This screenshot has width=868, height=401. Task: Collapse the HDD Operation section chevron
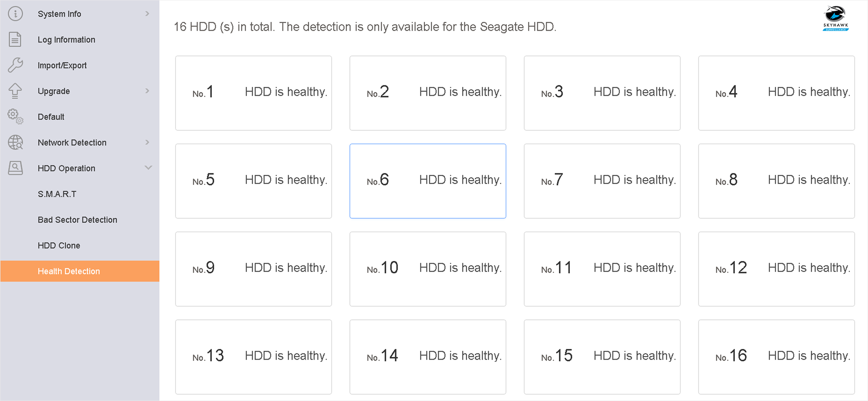148,168
